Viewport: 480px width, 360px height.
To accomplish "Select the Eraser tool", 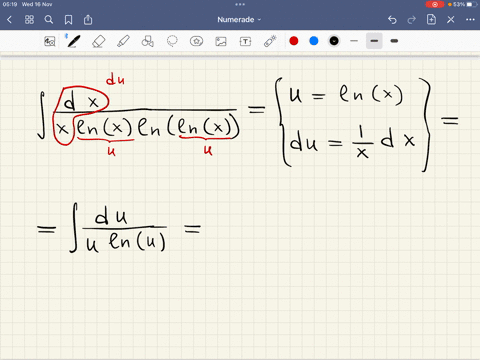I will point(99,42).
